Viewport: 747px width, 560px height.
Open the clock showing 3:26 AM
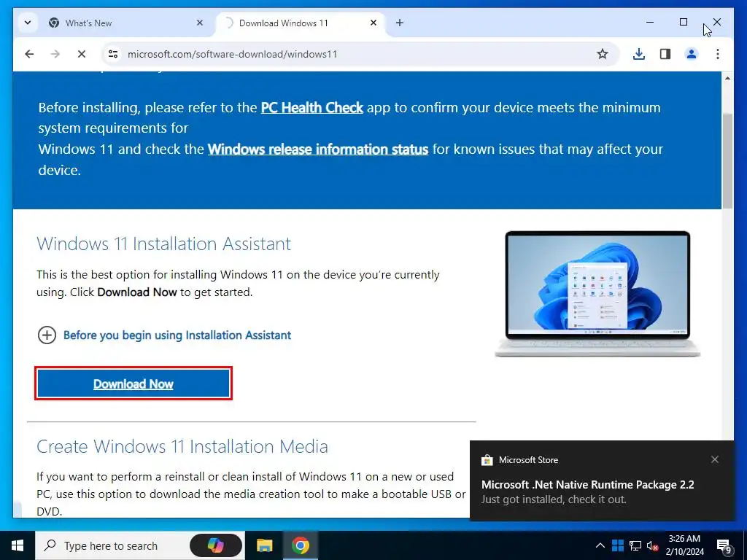(x=684, y=545)
